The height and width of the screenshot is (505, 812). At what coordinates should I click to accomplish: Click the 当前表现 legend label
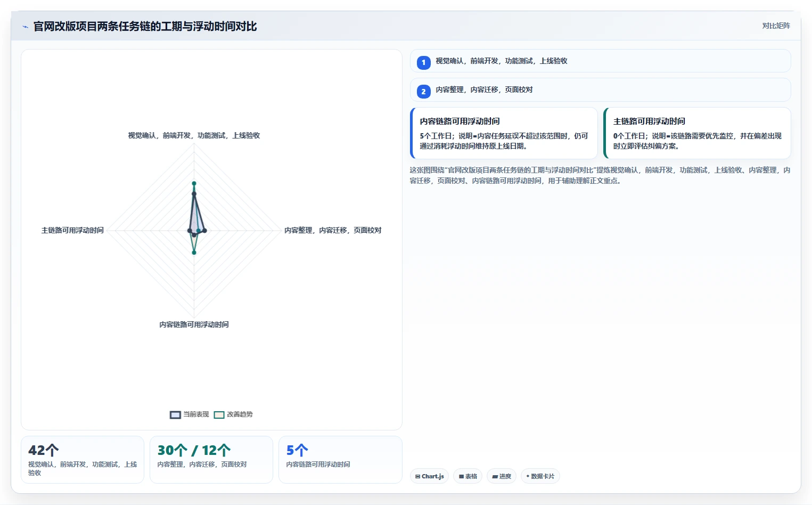pyautogui.click(x=196, y=414)
